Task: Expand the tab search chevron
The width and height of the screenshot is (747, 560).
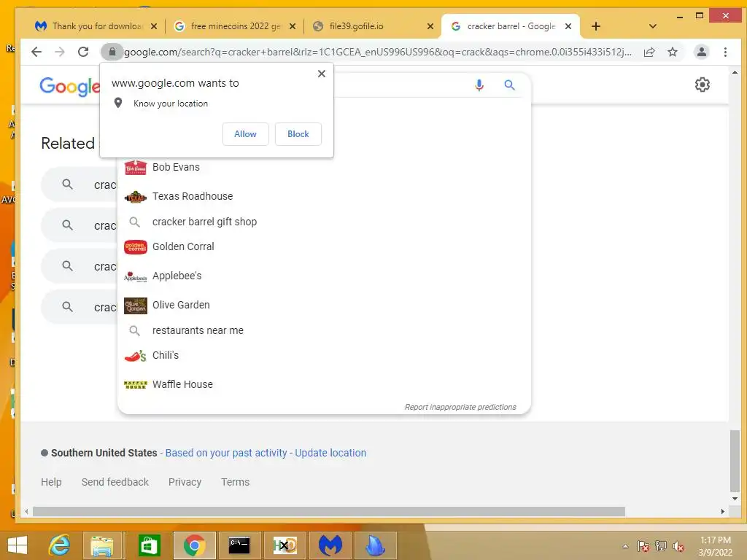Action: click(x=653, y=26)
